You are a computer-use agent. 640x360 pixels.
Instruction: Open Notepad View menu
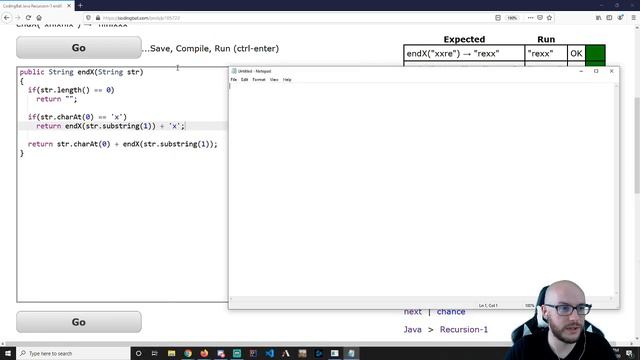[x=274, y=80]
